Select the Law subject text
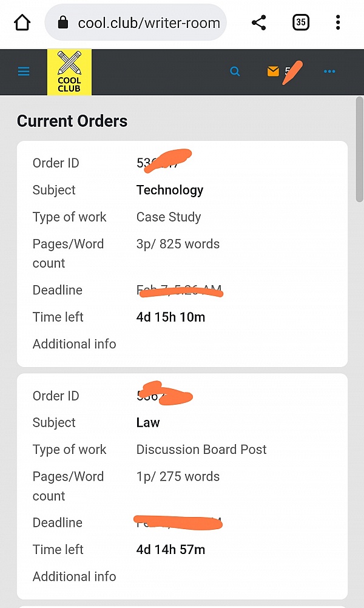This screenshot has width=364, height=608. [148, 422]
